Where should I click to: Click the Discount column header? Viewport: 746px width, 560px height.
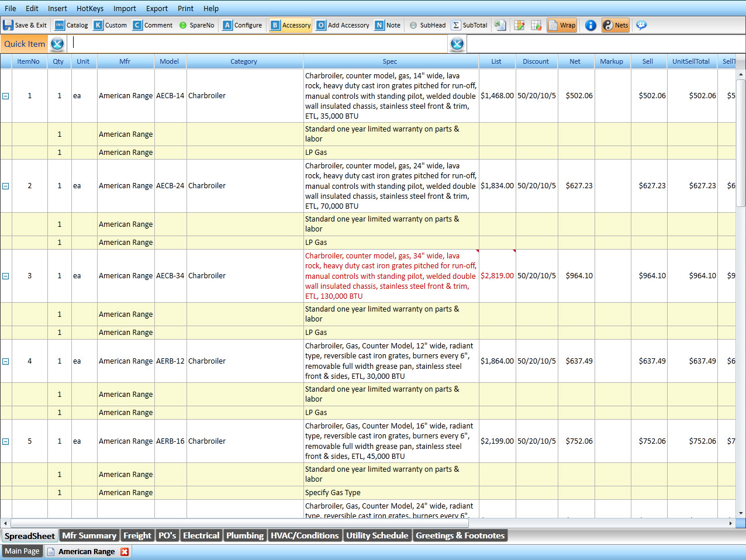coord(536,61)
